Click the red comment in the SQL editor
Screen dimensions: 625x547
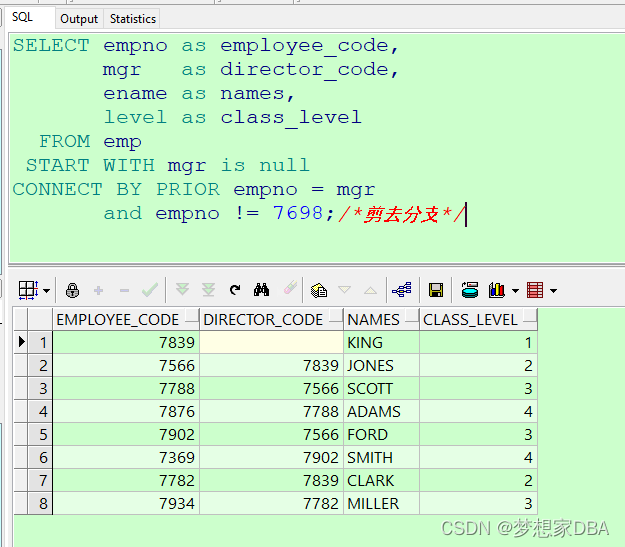401,214
